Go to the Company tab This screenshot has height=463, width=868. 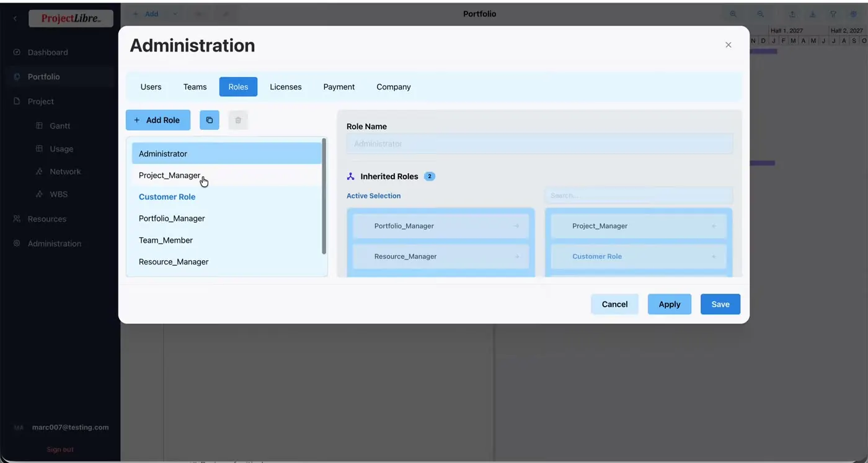[394, 87]
